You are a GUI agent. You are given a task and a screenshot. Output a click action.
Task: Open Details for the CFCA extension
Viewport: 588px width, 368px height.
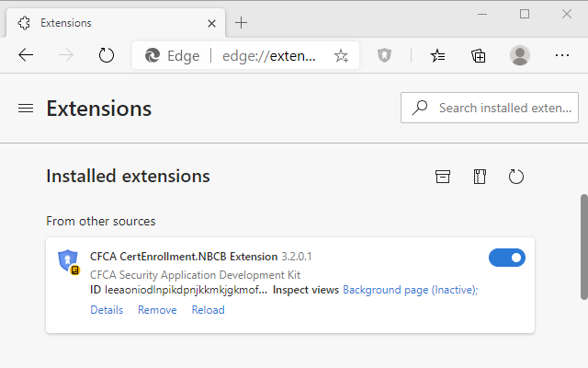107,310
